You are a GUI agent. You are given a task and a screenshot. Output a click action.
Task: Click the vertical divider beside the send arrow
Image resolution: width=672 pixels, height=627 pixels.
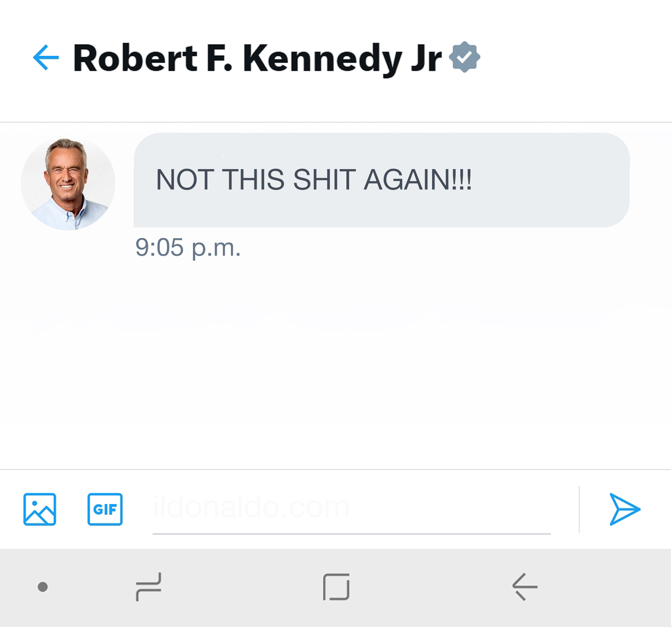[x=579, y=509]
